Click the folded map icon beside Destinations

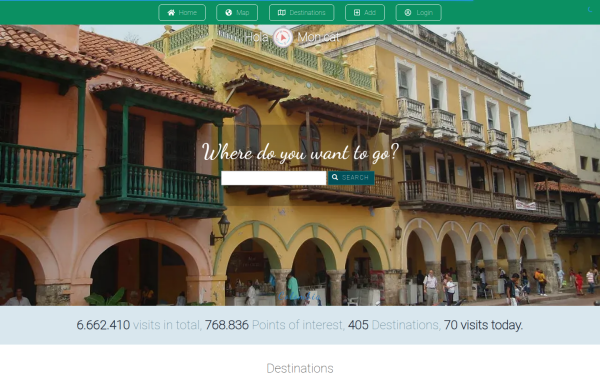(282, 13)
